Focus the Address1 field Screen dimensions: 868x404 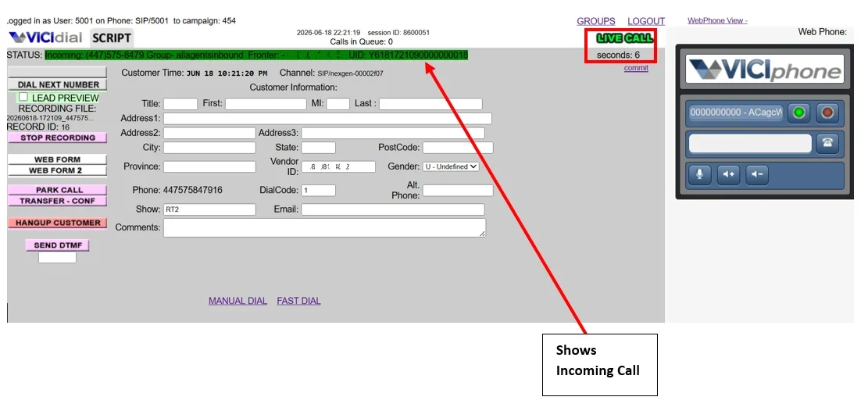327,119
